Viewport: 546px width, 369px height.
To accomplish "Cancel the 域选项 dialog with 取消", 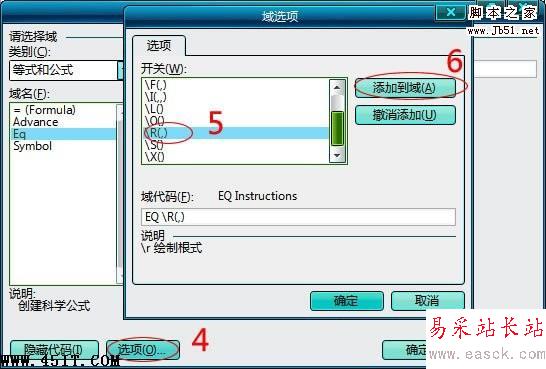I will 427,301.
